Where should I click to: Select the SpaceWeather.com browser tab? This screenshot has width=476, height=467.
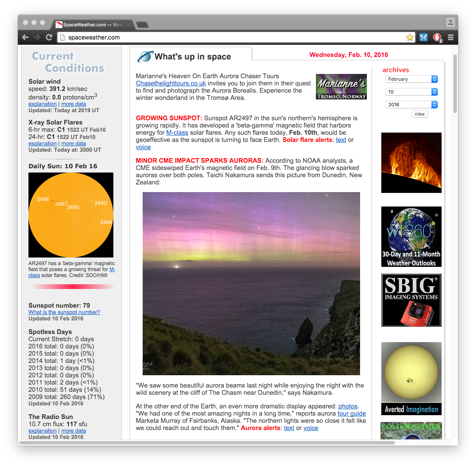click(91, 25)
